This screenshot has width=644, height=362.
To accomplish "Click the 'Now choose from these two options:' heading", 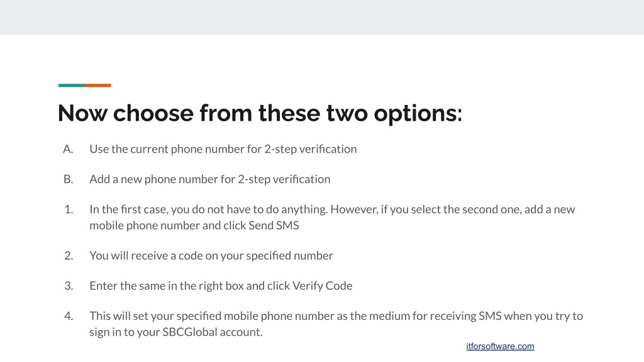I will [260, 113].
